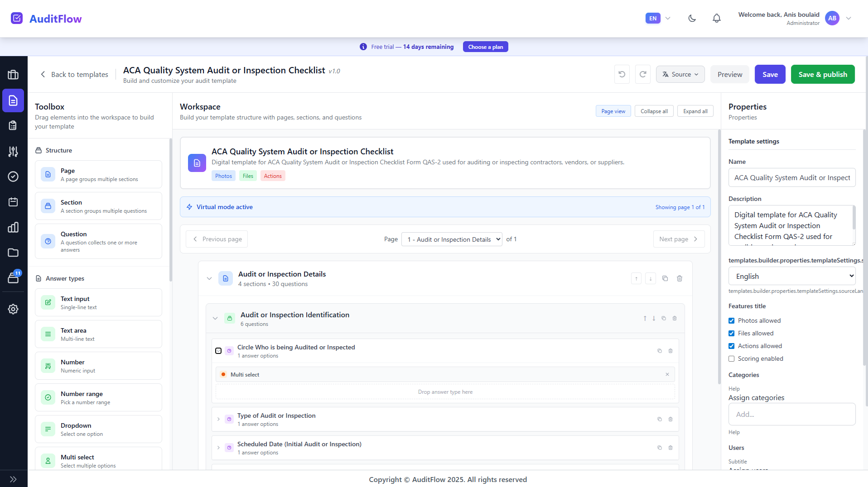Click the template Name input field
The image size is (868, 487).
coord(791,177)
